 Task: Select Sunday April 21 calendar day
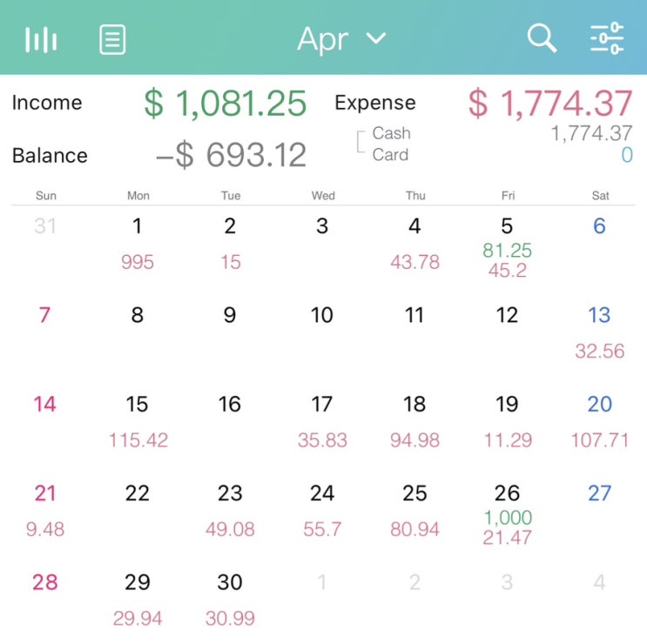pyautogui.click(x=45, y=511)
